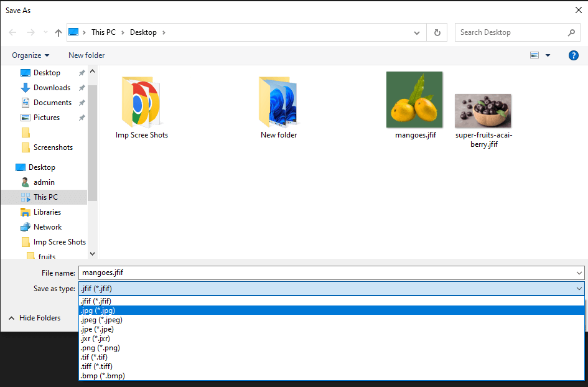Choose .png (*.png) file type
The height and width of the screenshot is (387, 588).
coord(332,348)
